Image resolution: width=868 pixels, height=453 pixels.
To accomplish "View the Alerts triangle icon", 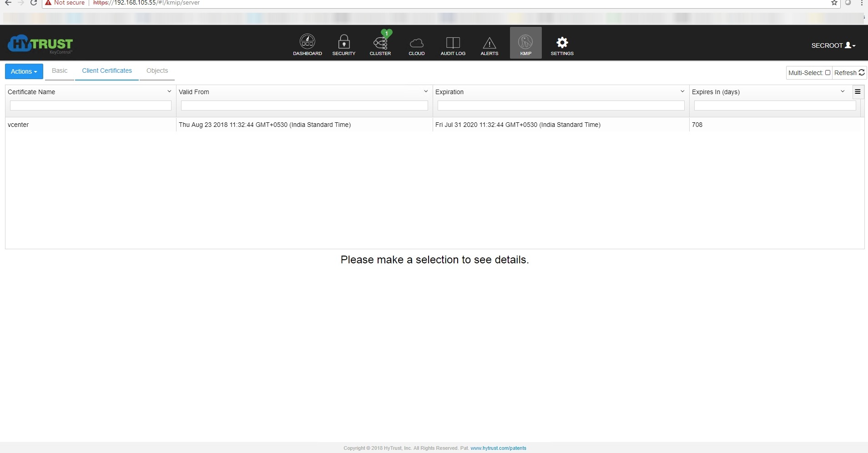I will [489, 44].
